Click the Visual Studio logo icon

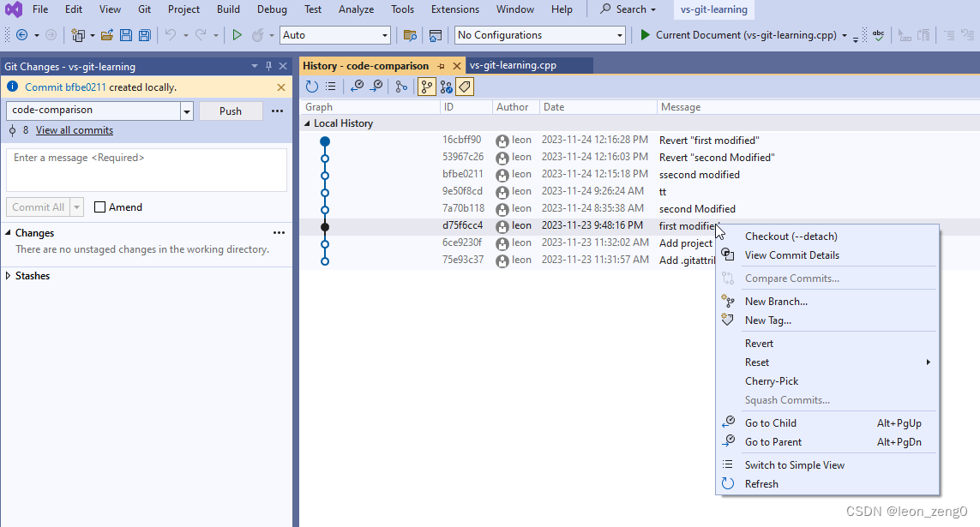click(14, 9)
